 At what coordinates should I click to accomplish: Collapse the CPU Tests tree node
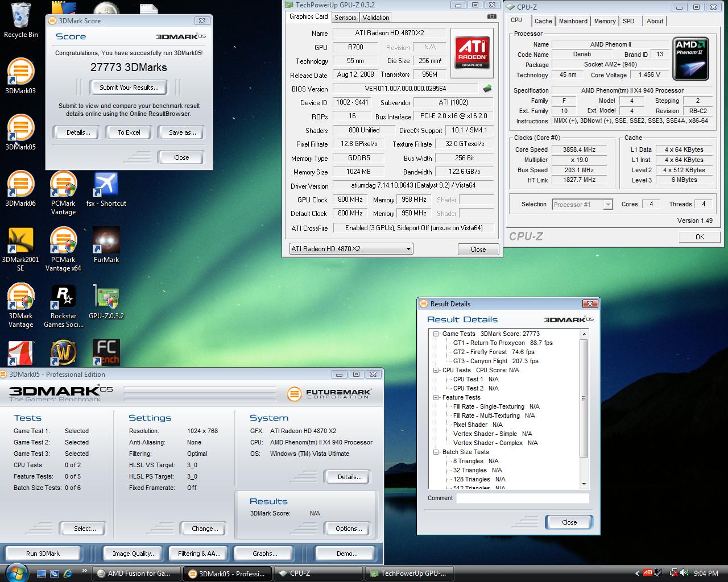[x=436, y=371]
